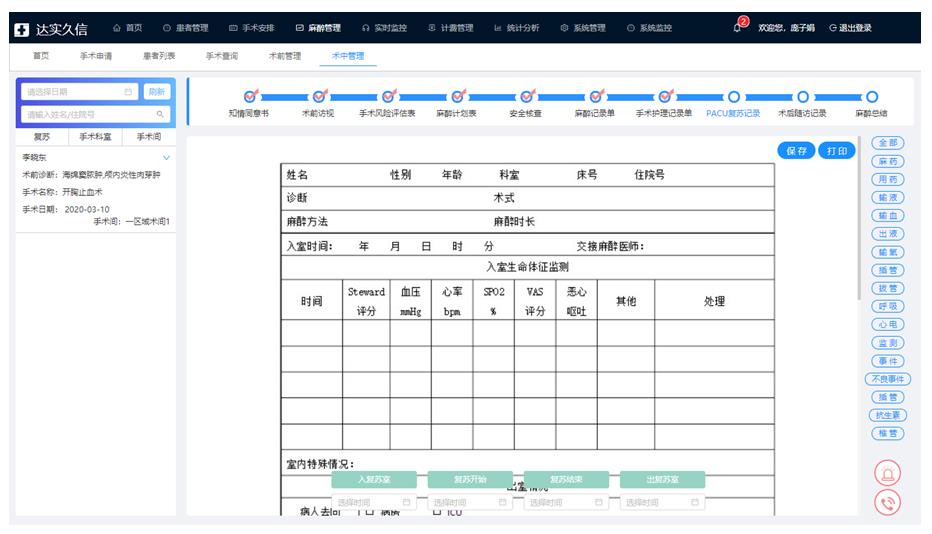The width and height of the screenshot is (932, 534).
Task: Click the red phone call icon
Action: pyautogui.click(x=887, y=503)
